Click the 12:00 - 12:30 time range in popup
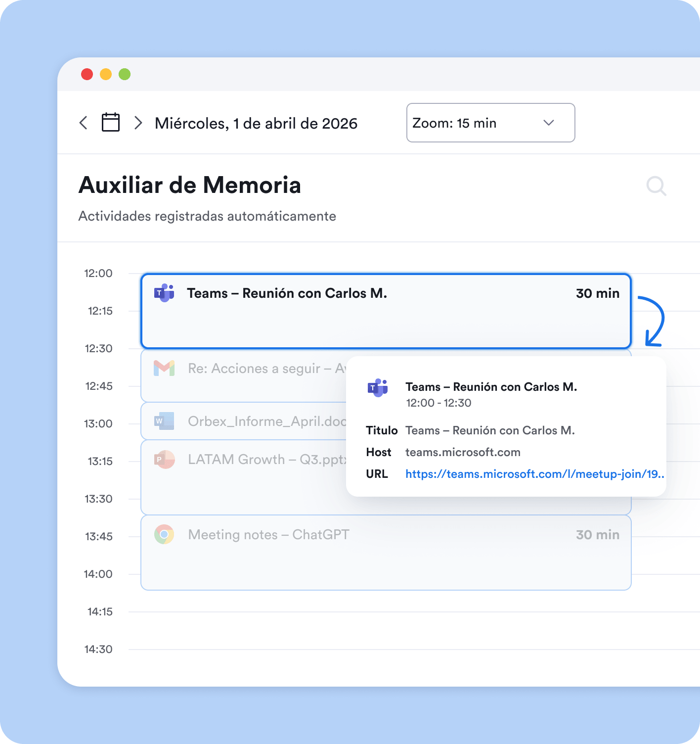This screenshot has width=700, height=744. click(x=438, y=403)
